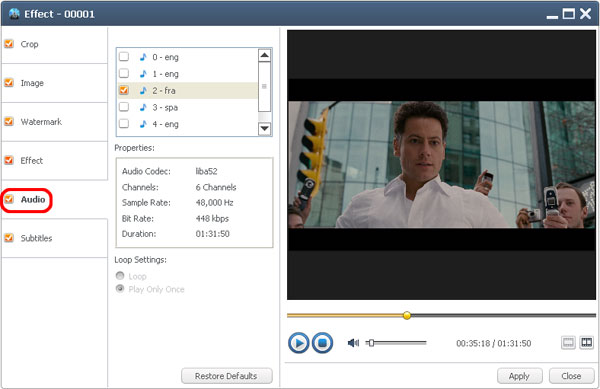This screenshot has width=600, height=389.
Task: Click the Restore Defaults button
Action: tap(227, 376)
